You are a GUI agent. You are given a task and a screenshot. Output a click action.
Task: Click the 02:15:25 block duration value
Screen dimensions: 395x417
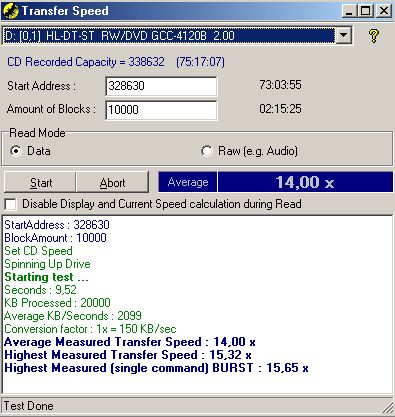coord(280,109)
